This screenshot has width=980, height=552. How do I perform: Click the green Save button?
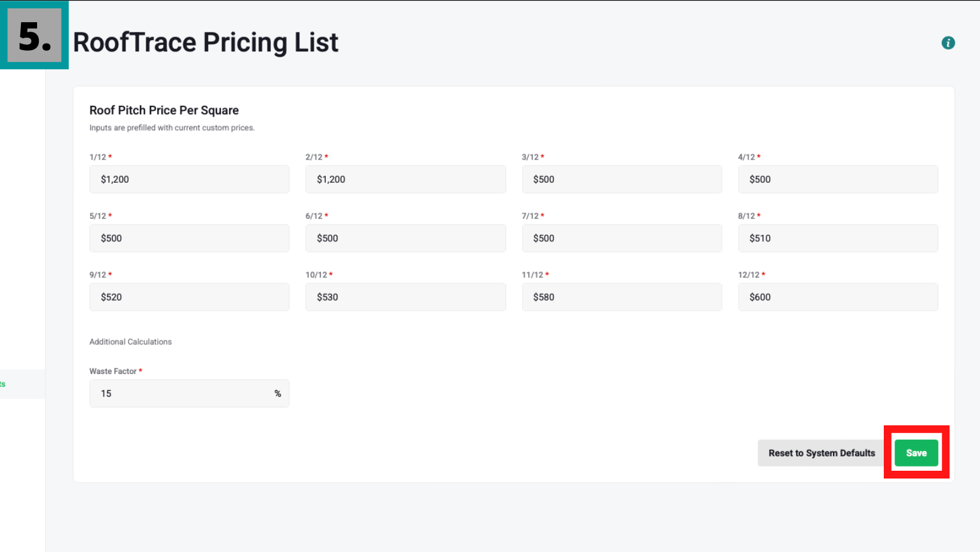[916, 453]
